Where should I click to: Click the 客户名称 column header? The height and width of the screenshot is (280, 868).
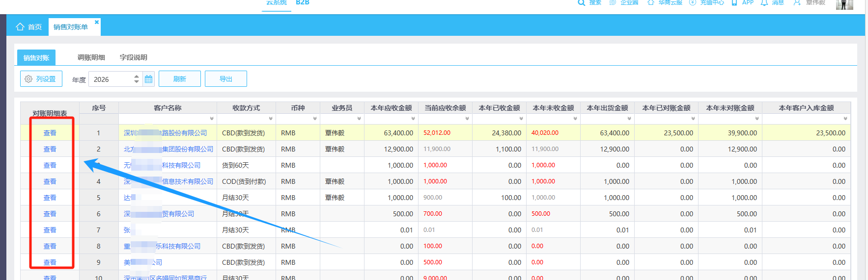tap(168, 108)
